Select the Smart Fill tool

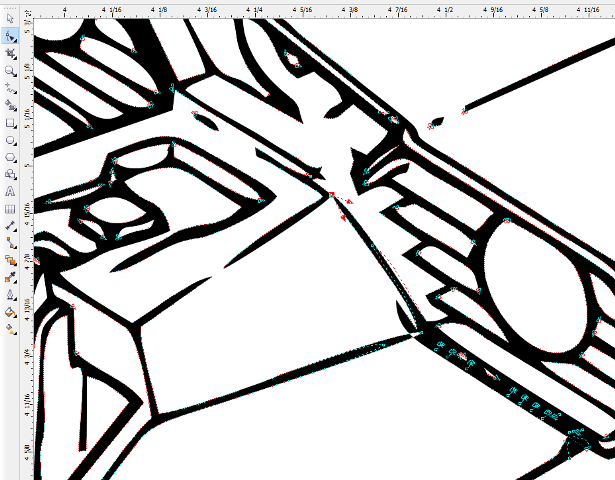[10, 105]
